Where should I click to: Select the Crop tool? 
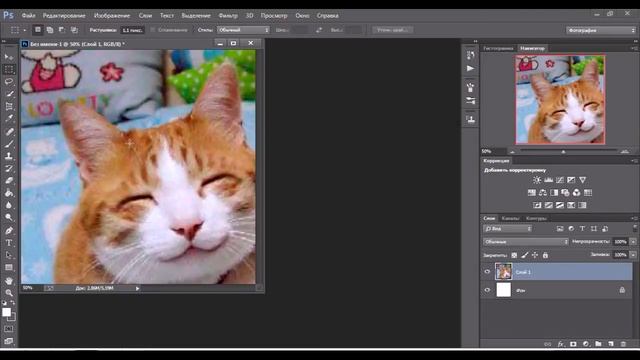(9, 107)
